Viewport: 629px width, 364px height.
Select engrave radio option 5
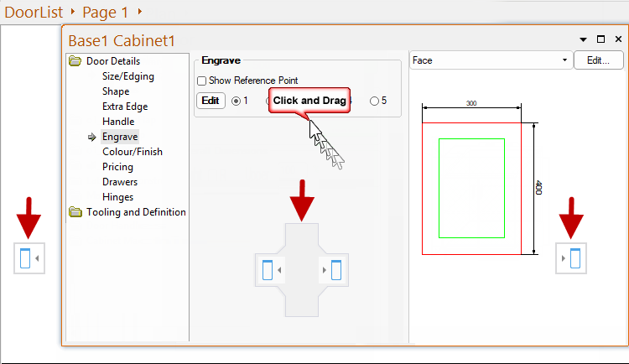(x=374, y=101)
